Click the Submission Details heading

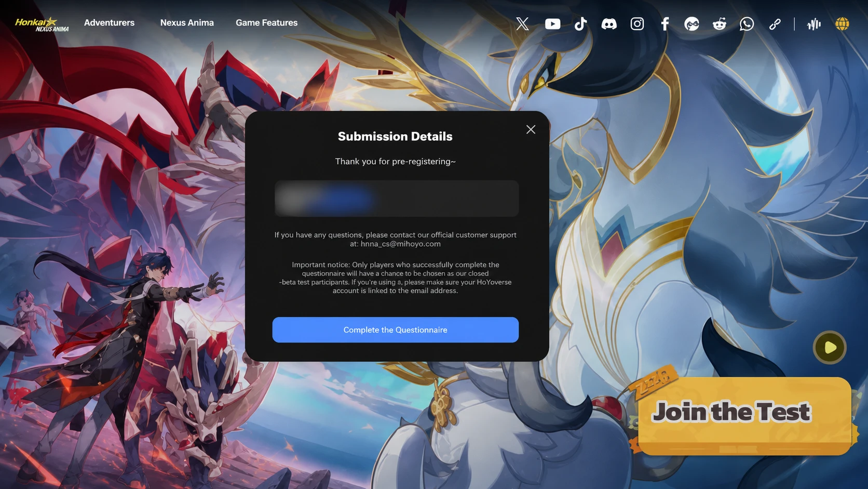click(395, 137)
